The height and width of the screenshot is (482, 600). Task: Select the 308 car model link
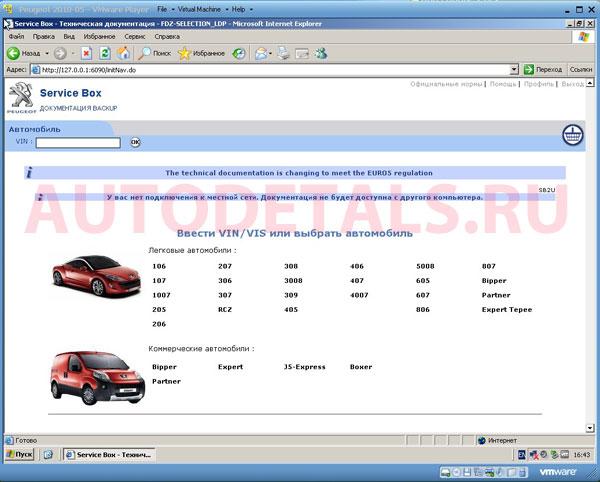(x=291, y=266)
